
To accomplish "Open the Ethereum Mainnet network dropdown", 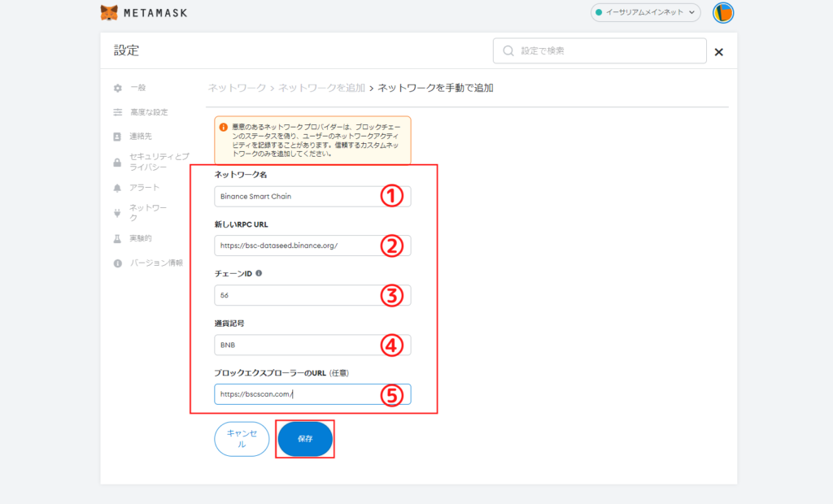I will (x=645, y=12).
